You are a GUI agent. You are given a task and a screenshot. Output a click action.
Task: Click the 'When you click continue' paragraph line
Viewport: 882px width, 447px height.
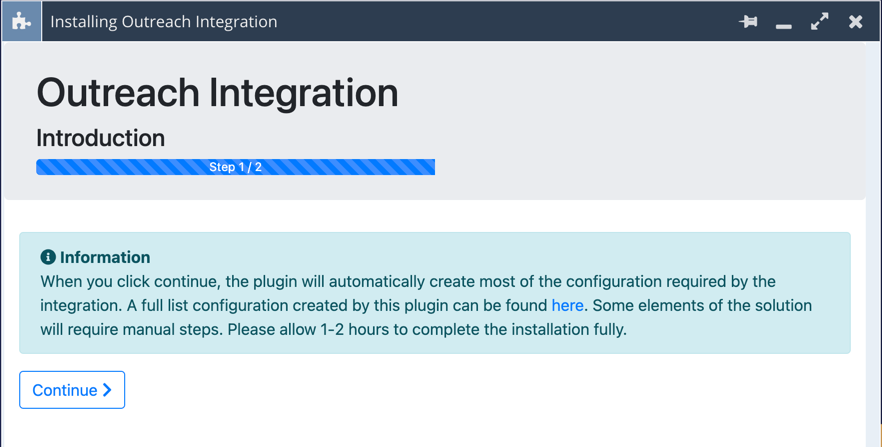point(408,281)
